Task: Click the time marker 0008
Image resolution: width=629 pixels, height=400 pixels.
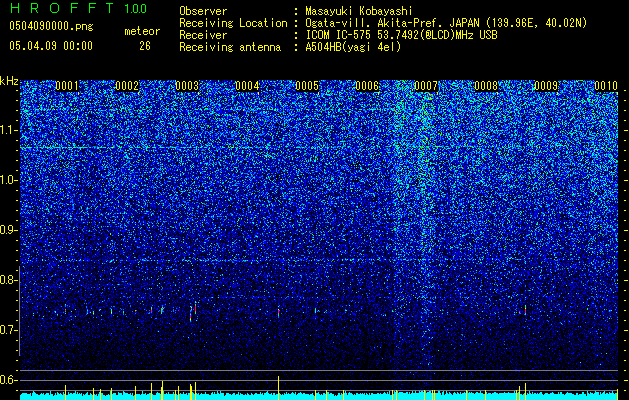Action: coord(486,86)
